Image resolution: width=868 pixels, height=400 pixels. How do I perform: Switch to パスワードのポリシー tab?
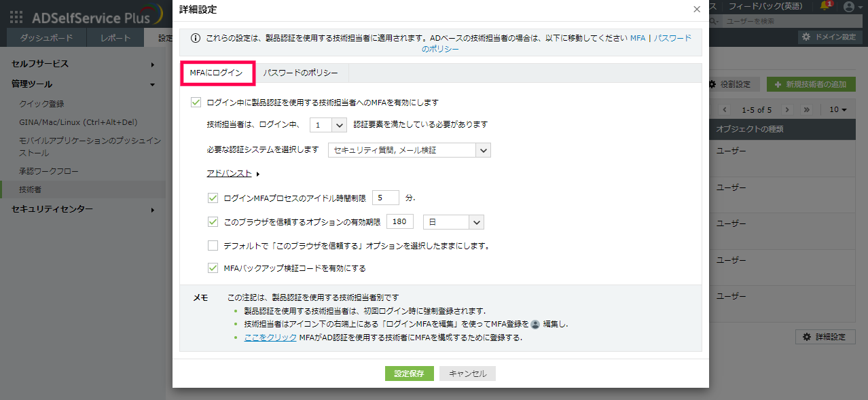(x=300, y=73)
